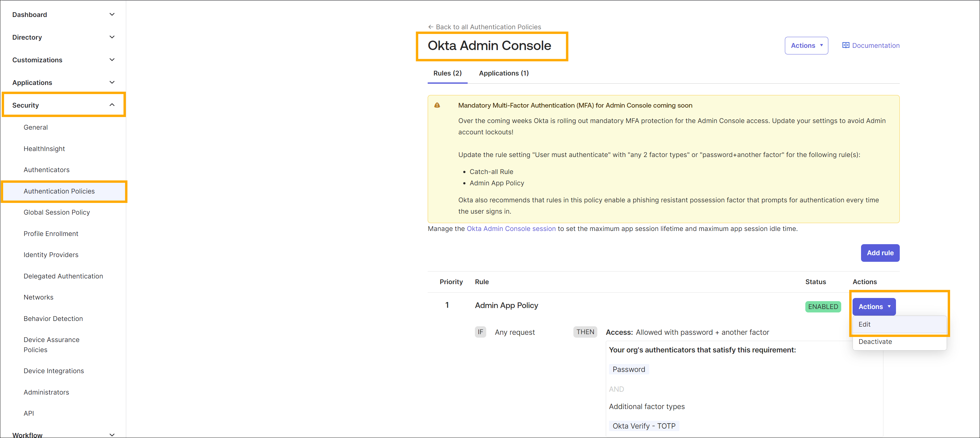Viewport: 980px width, 438px height.
Task: Click the warning triangle in the MFA banner
Action: coord(437,105)
